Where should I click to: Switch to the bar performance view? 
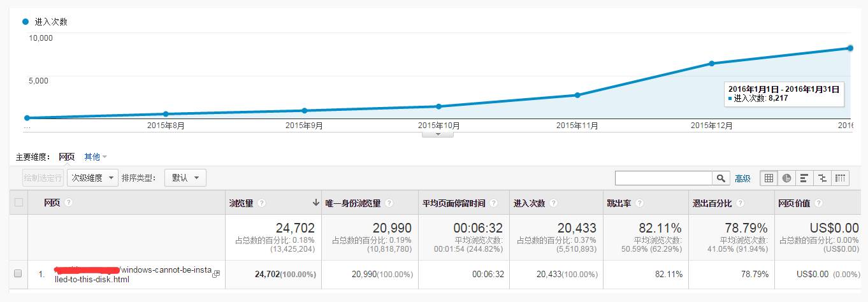coord(804,178)
